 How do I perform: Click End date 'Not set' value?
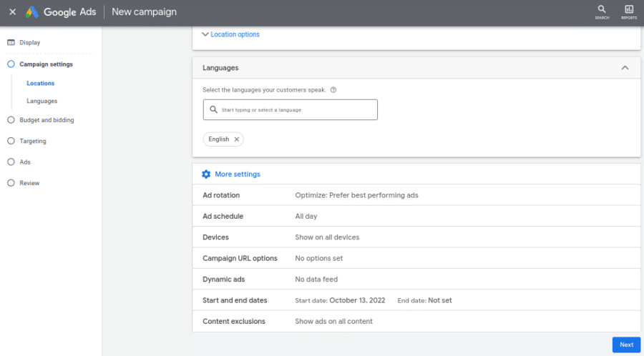(x=440, y=300)
